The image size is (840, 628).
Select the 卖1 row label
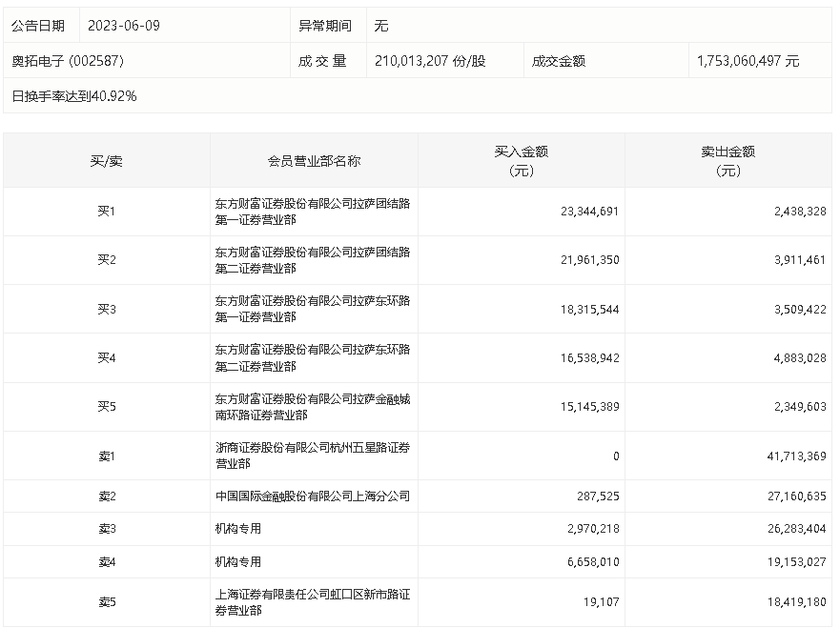point(107,456)
